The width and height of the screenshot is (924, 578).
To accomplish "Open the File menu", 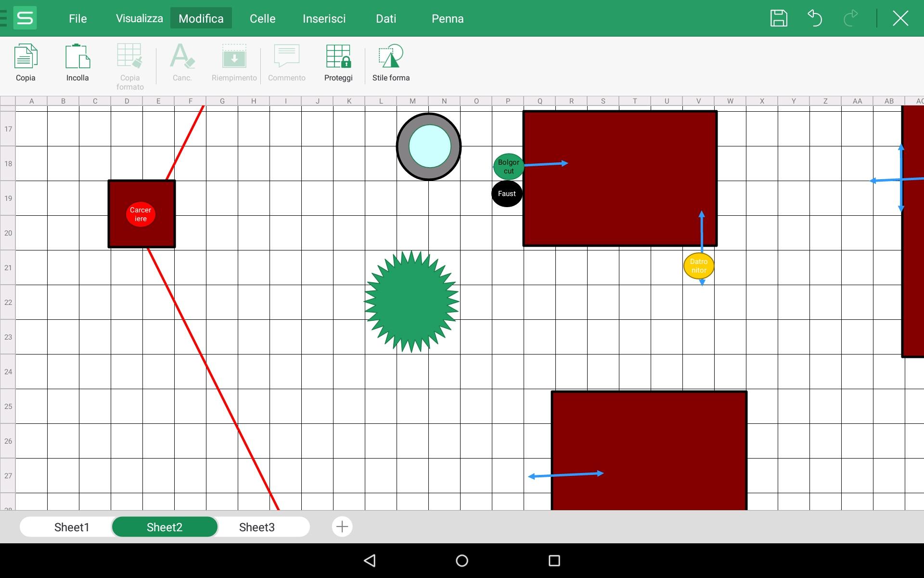I will point(77,18).
